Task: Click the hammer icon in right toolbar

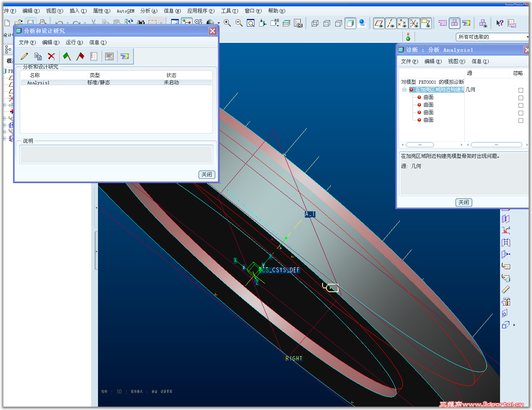Action: point(506,301)
